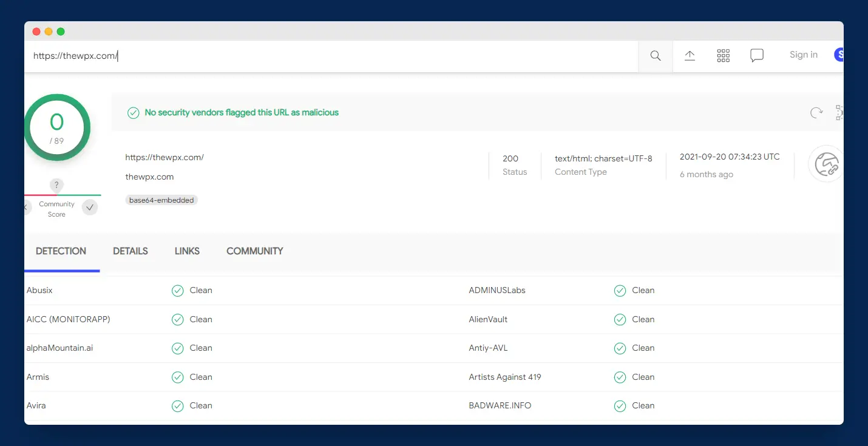This screenshot has width=868, height=446.
Task: Click the 'Antiy-AVL' vendor name
Action: [x=488, y=348]
